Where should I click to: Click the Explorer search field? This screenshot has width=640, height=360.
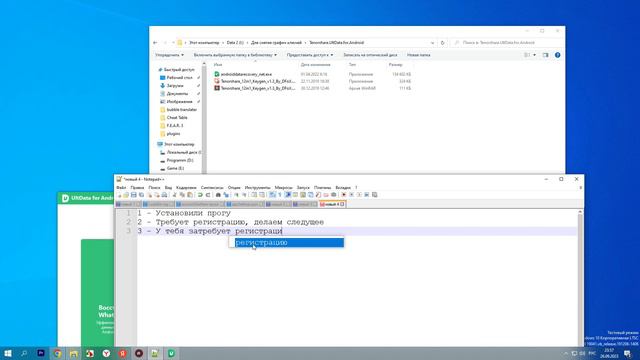point(506,42)
